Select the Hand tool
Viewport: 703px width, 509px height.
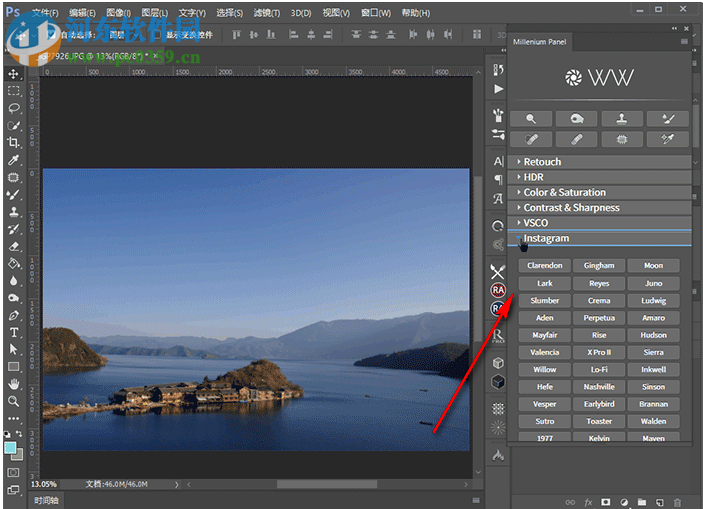coord(14,384)
